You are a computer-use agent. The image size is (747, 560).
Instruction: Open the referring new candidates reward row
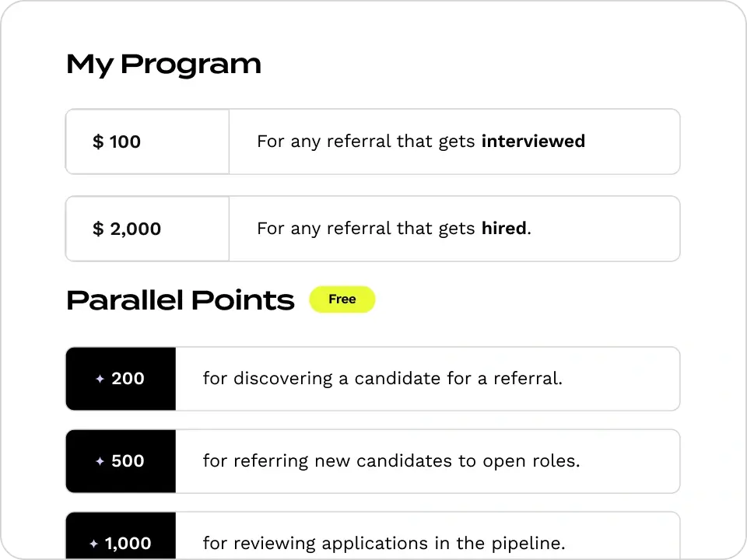click(x=373, y=461)
